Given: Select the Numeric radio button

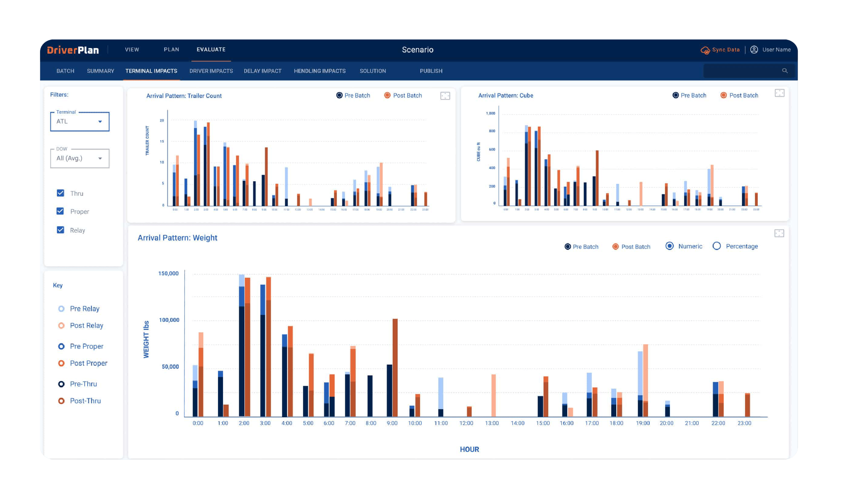Looking at the screenshot, I should coord(669,246).
